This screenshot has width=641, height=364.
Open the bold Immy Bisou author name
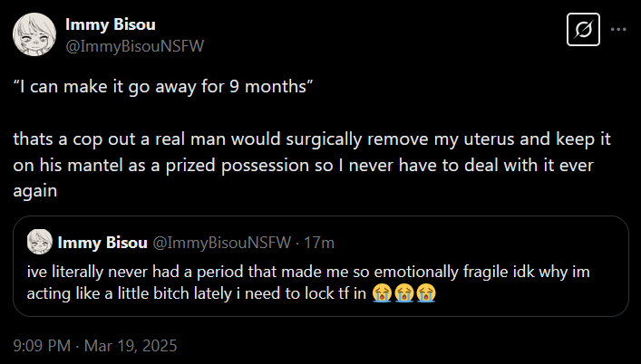(x=102, y=24)
